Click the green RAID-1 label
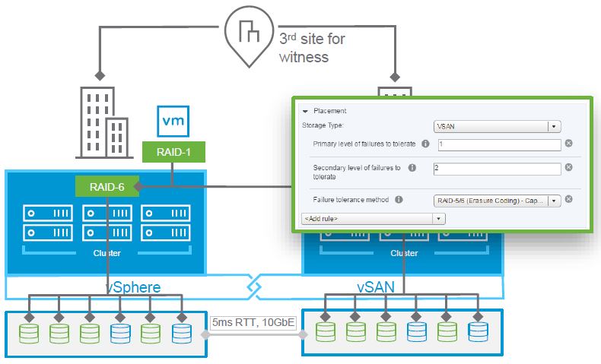This screenshot has height=364, width=601. click(173, 152)
